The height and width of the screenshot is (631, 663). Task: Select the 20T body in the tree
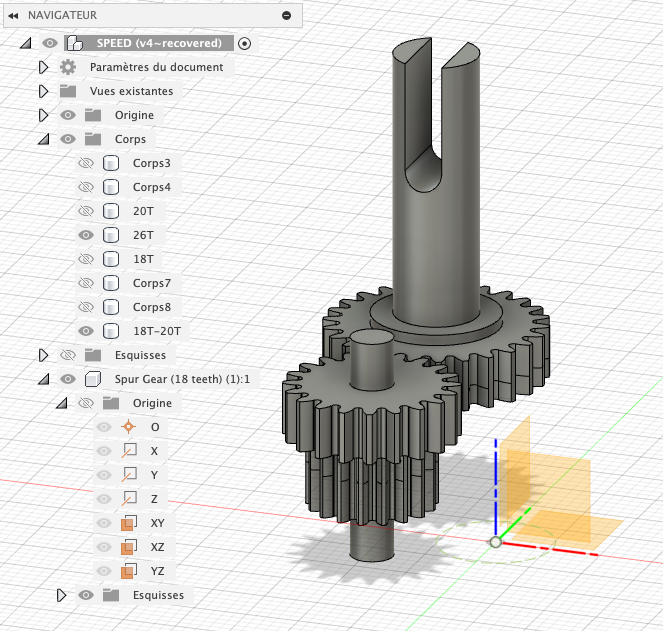[143, 211]
